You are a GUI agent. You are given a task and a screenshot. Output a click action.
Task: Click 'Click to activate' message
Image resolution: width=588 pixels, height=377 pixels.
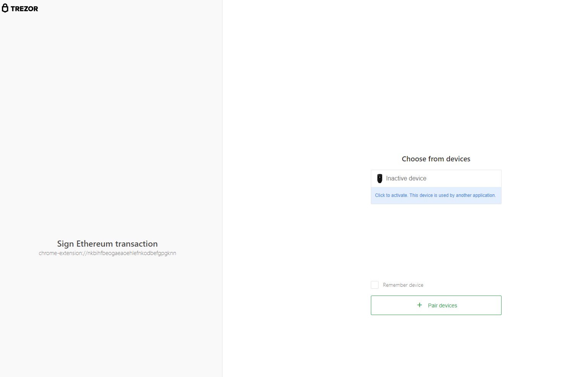pyautogui.click(x=435, y=195)
